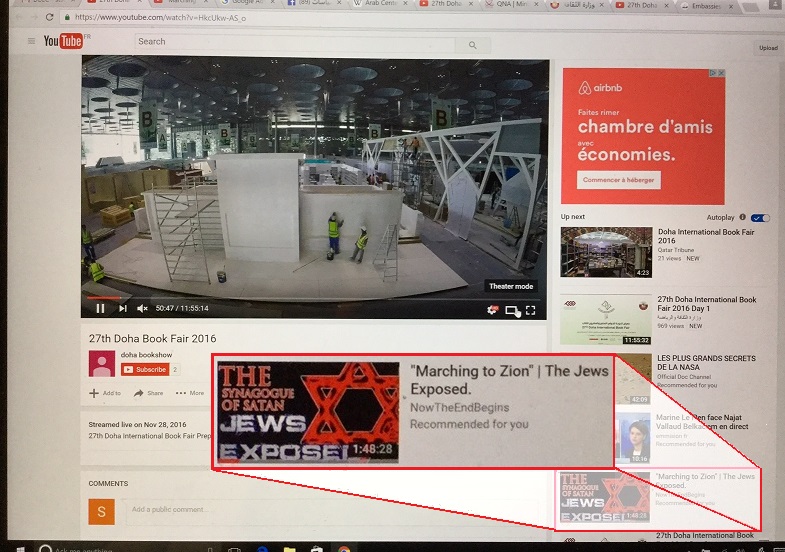
Task: Go to YouTube home via logo
Action: coord(64,42)
